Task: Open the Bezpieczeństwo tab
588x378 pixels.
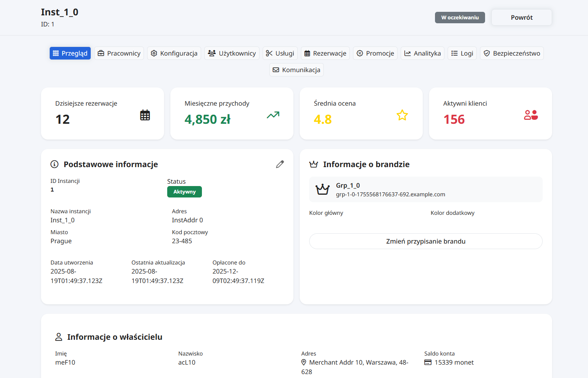Action: tap(512, 53)
